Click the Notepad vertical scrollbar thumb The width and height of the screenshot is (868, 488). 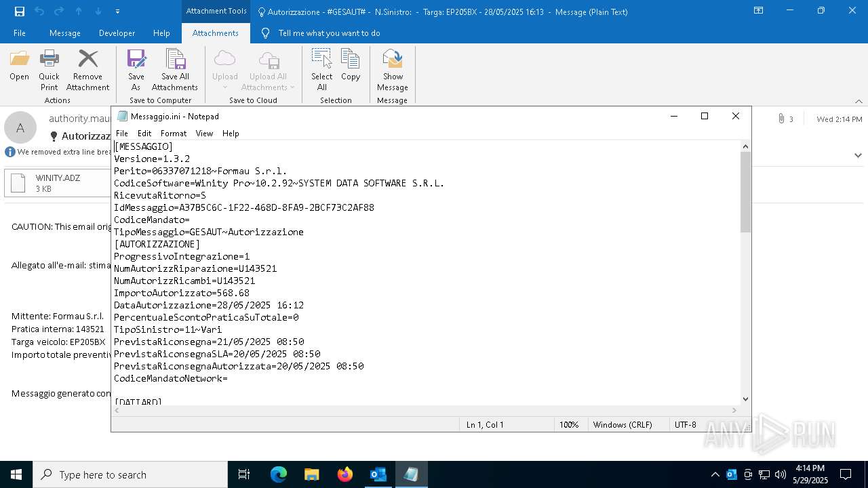746,192
